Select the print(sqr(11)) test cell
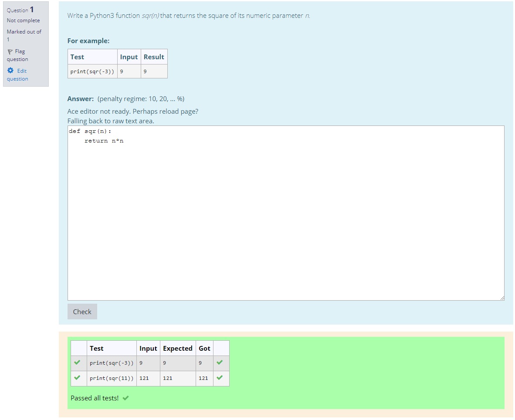This screenshot has width=515, height=420. point(112,378)
